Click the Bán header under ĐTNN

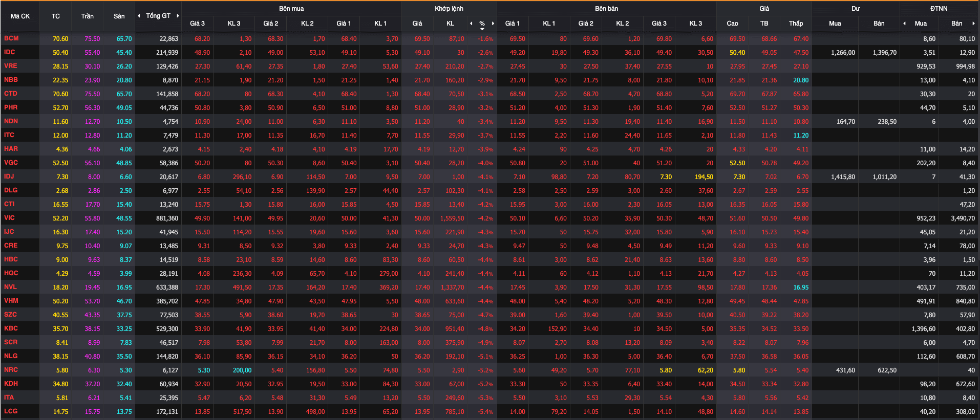point(956,24)
